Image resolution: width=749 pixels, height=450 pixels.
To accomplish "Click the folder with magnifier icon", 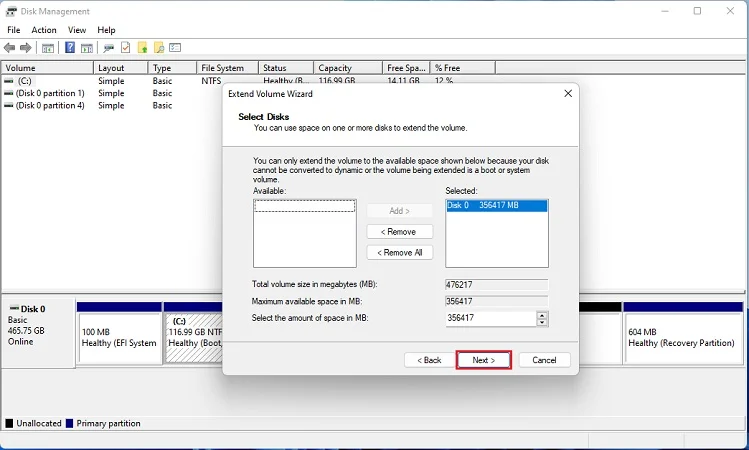I will tap(159, 47).
